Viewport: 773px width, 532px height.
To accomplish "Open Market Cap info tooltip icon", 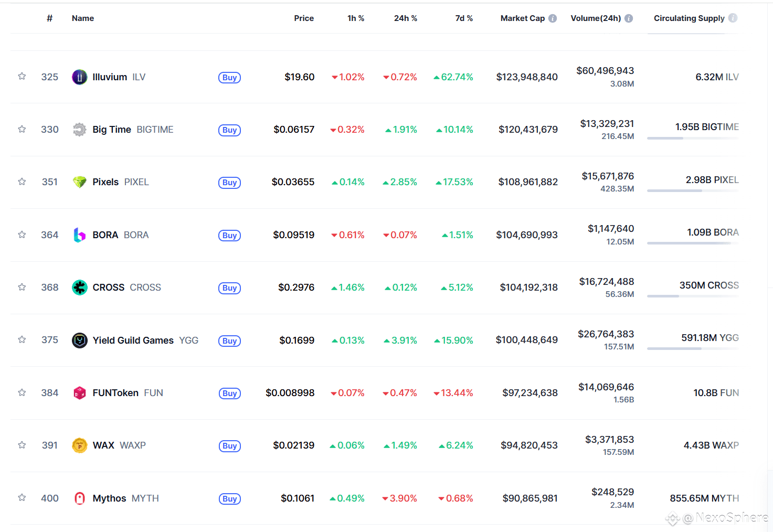I will coord(553,18).
